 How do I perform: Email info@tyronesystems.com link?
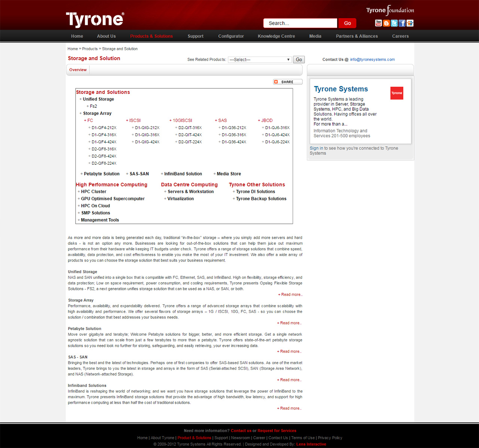click(372, 60)
